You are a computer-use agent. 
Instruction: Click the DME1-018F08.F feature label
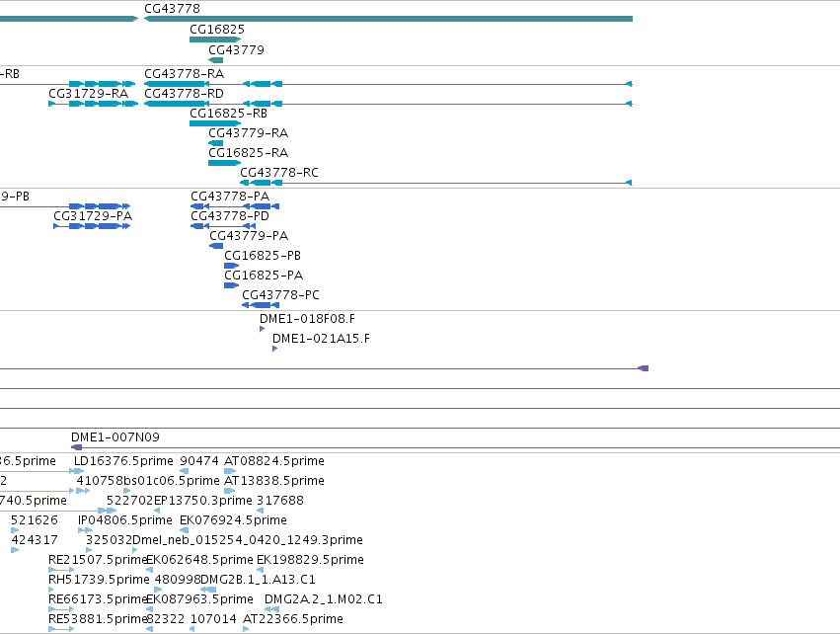[308, 319]
